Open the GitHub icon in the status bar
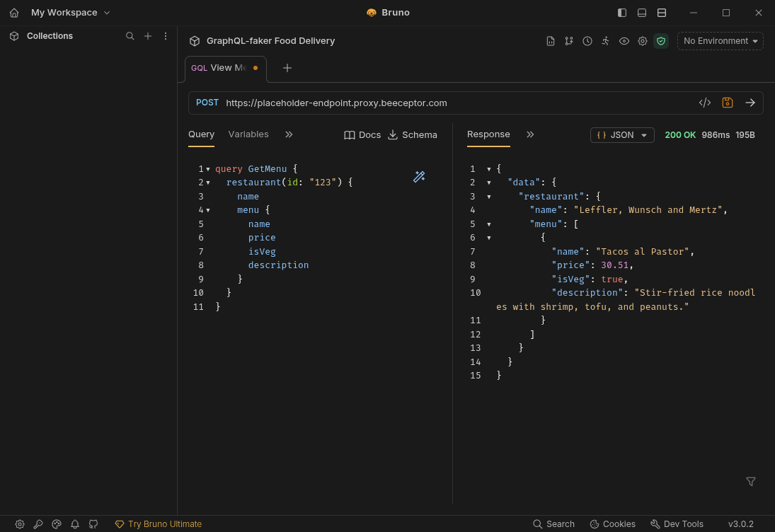This screenshot has height=532, width=775. pos(93,524)
